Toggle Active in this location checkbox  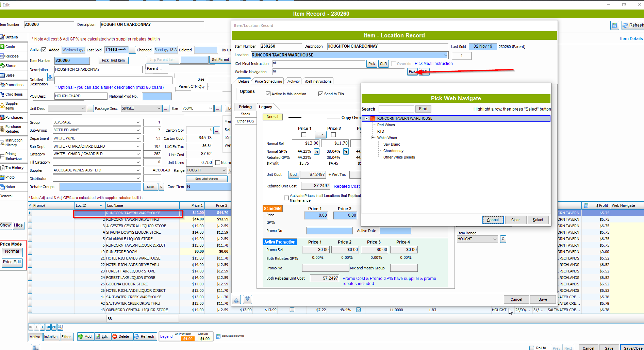coord(268,94)
